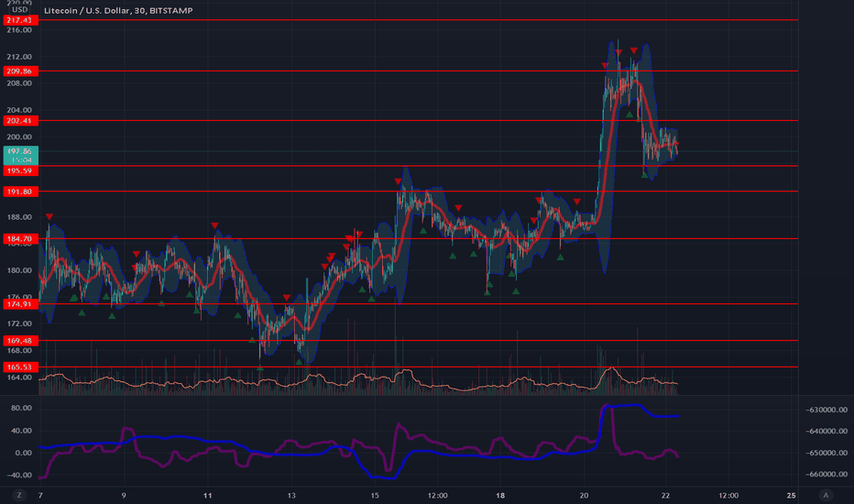Click date label 7 on time axis
Screen dimensions: 854x504
40,495
